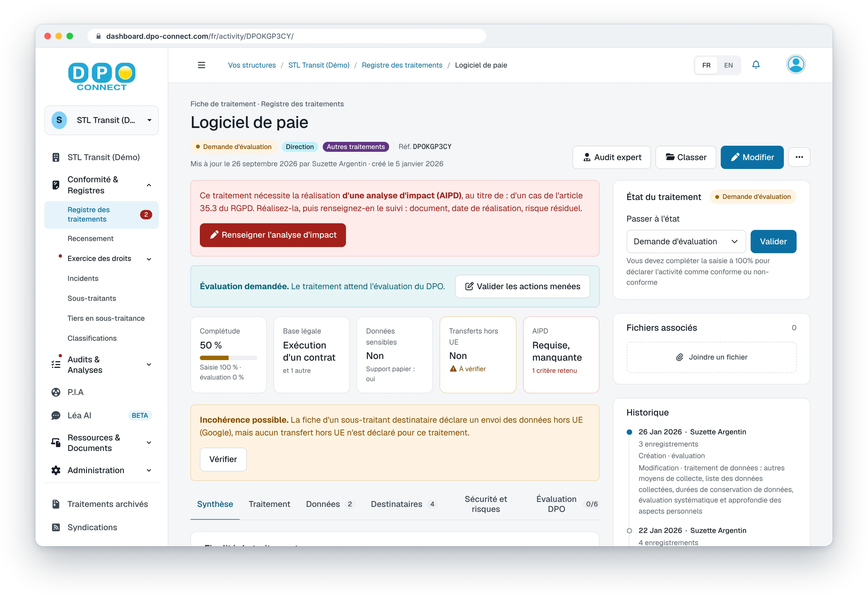Click the STL Transit building icon
The height and width of the screenshot is (595, 868).
point(56,157)
